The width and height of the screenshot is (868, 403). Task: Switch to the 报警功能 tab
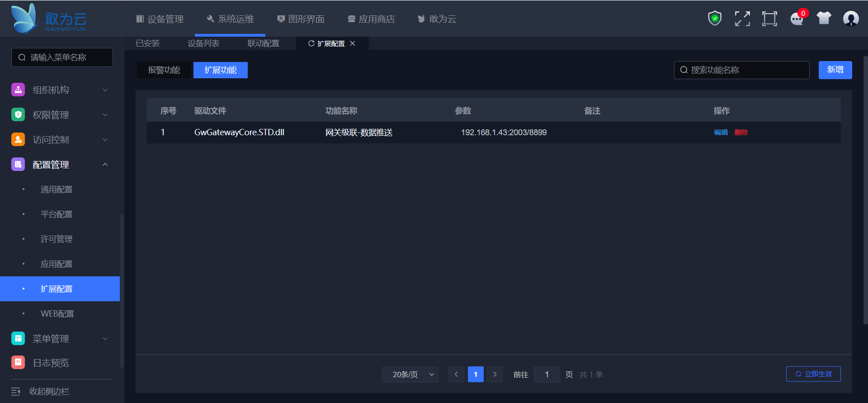(164, 70)
